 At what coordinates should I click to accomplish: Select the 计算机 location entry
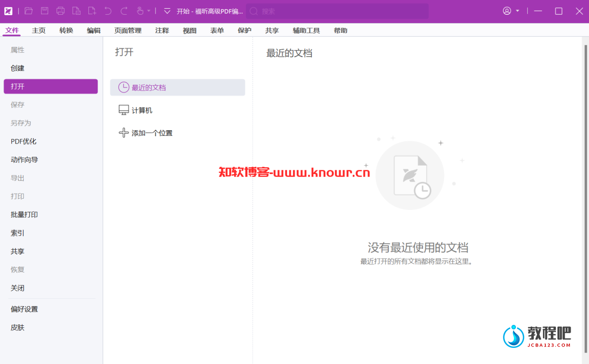(178, 110)
